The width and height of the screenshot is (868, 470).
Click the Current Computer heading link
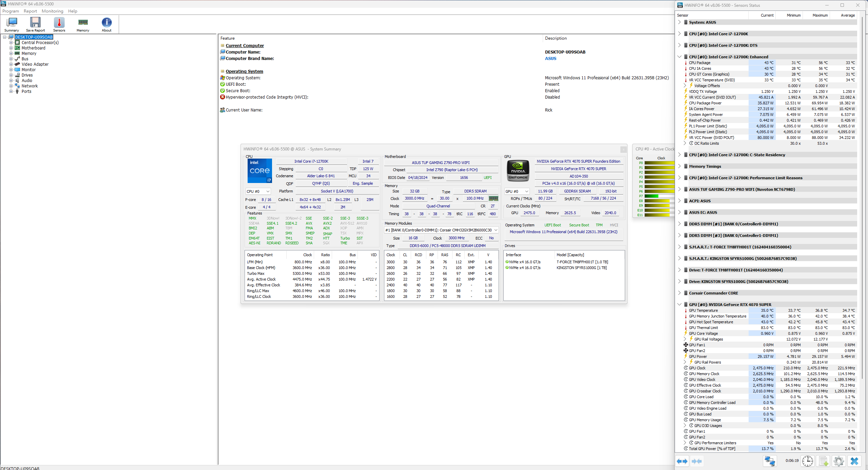pyautogui.click(x=245, y=46)
